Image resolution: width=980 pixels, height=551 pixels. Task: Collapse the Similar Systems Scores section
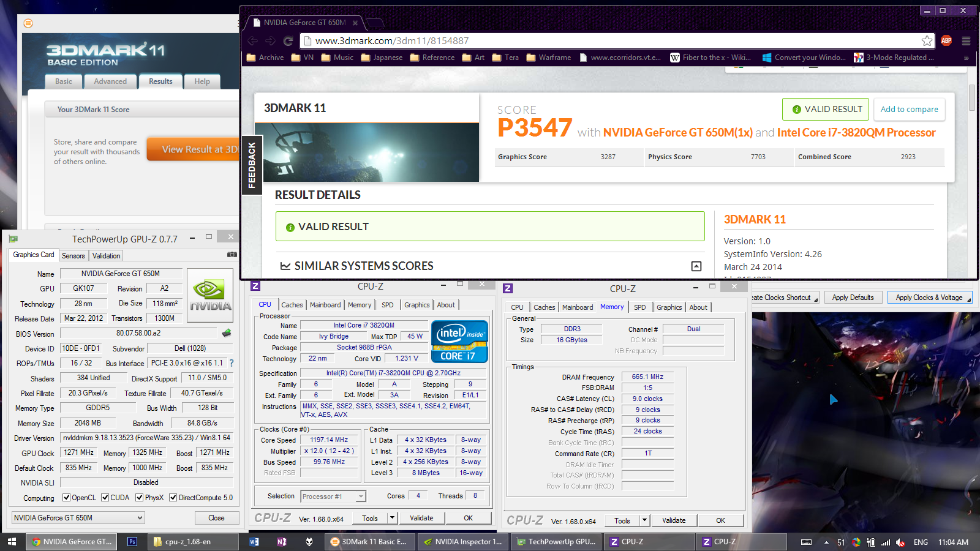(x=696, y=266)
